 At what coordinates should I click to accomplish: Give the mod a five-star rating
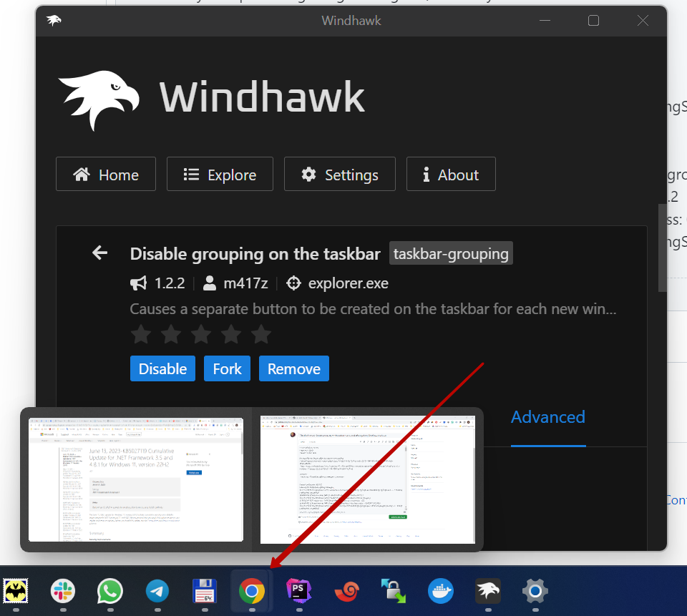point(260,334)
